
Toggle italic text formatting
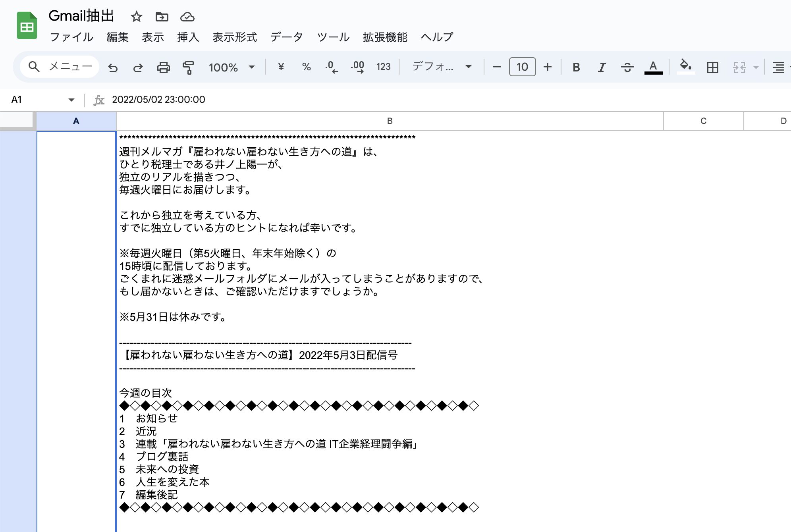[x=602, y=67]
